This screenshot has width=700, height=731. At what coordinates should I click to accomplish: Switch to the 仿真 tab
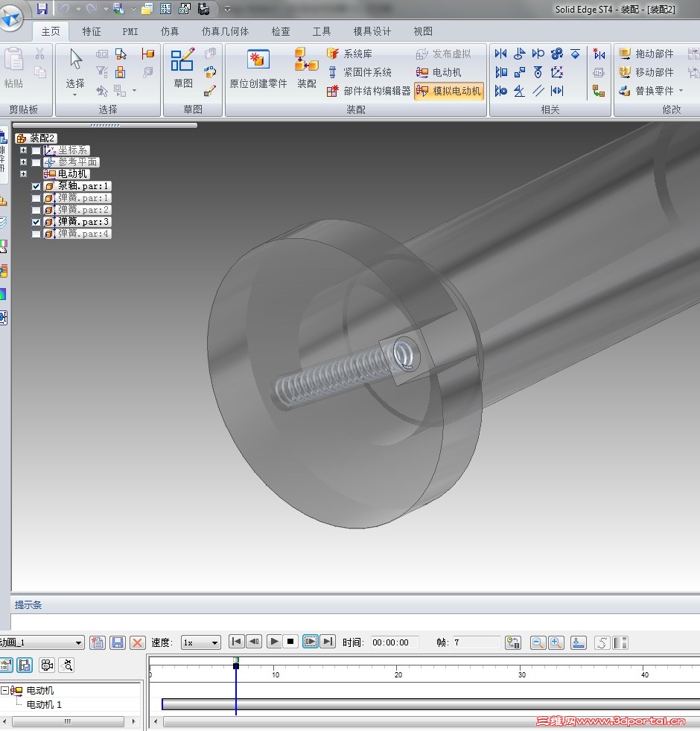(170, 31)
